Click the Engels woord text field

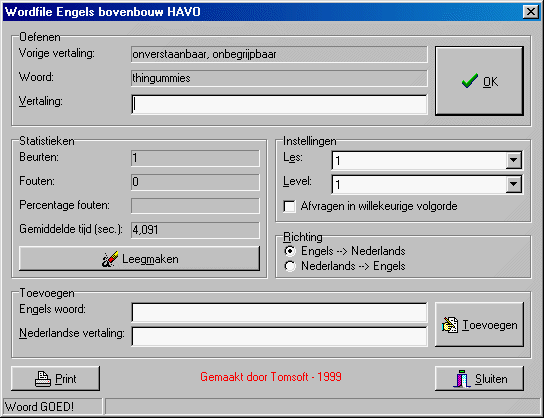(x=279, y=313)
